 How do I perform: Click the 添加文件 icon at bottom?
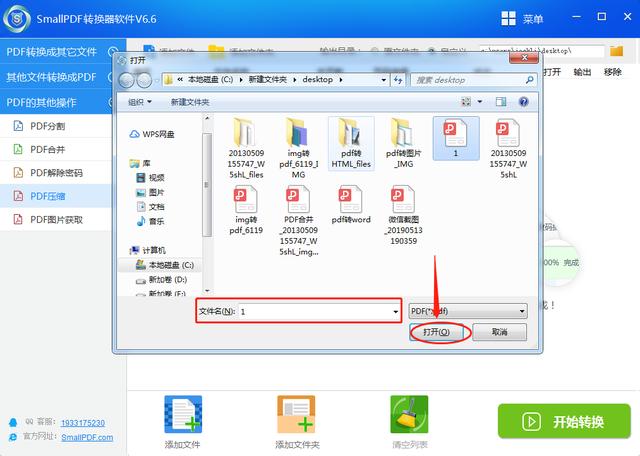pos(183,414)
